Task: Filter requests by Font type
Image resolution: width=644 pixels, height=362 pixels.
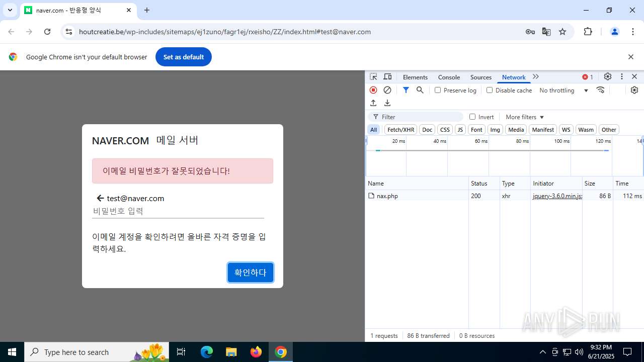Action: (476, 130)
